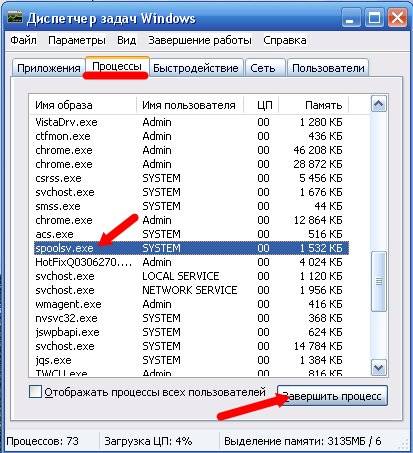The image size is (413, 453).
Task: Select the VistaDrv.exe process row
Action: click(191, 122)
